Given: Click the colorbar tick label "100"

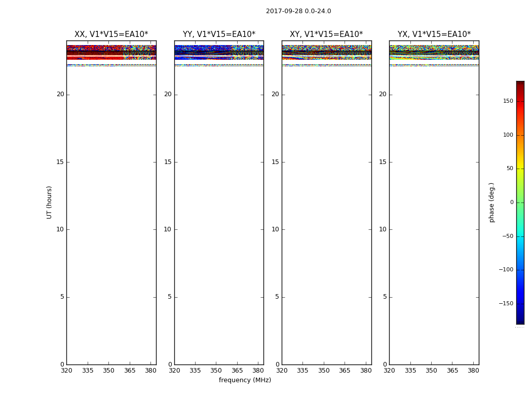Looking at the screenshot, I should [508, 135].
